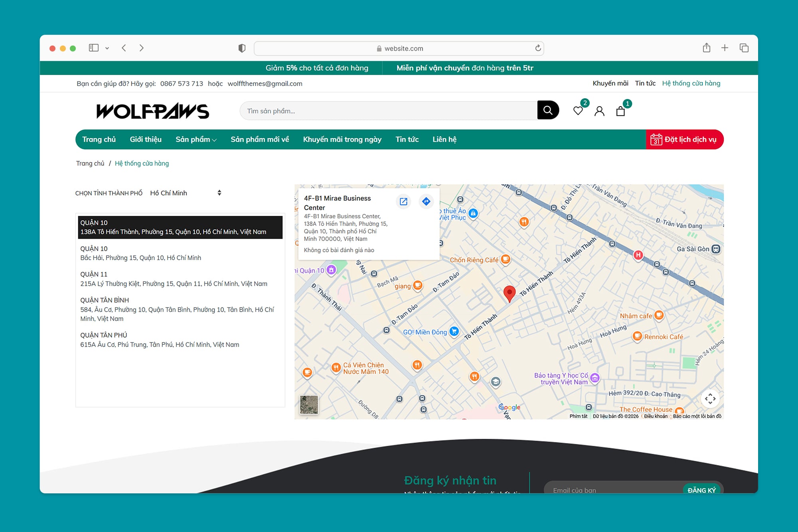Click the red map location pin
This screenshot has width=798, height=532.
point(509,293)
